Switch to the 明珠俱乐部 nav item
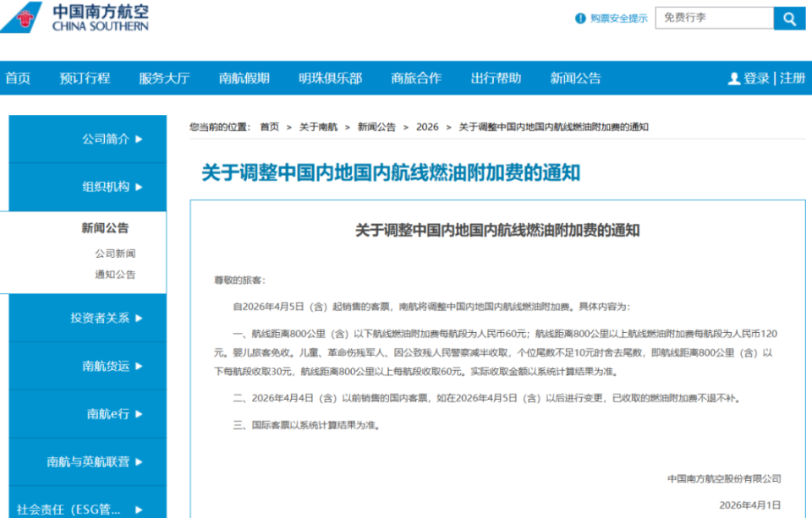This screenshot has height=518, width=812. tap(332, 78)
